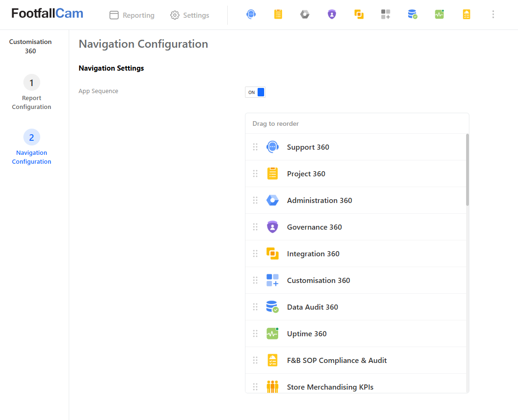Select the Integration 360 row label
Image resolution: width=518 pixels, height=420 pixels.
[313, 254]
